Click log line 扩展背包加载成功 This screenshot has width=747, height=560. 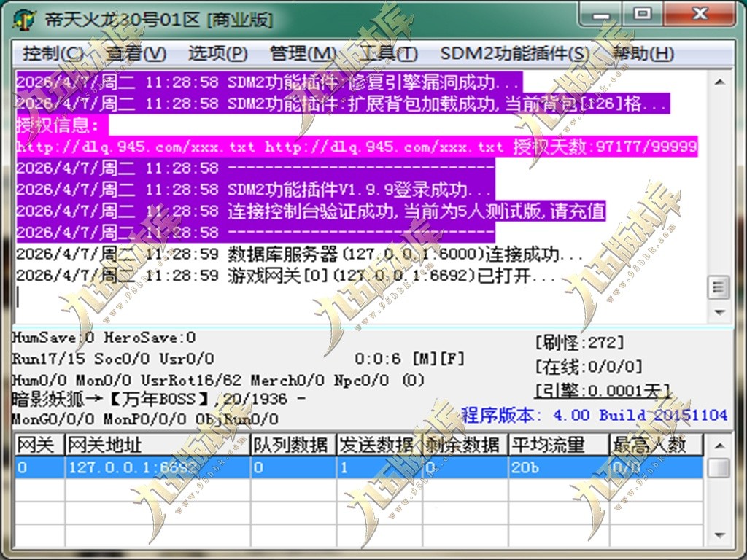pyautogui.click(x=343, y=104)
